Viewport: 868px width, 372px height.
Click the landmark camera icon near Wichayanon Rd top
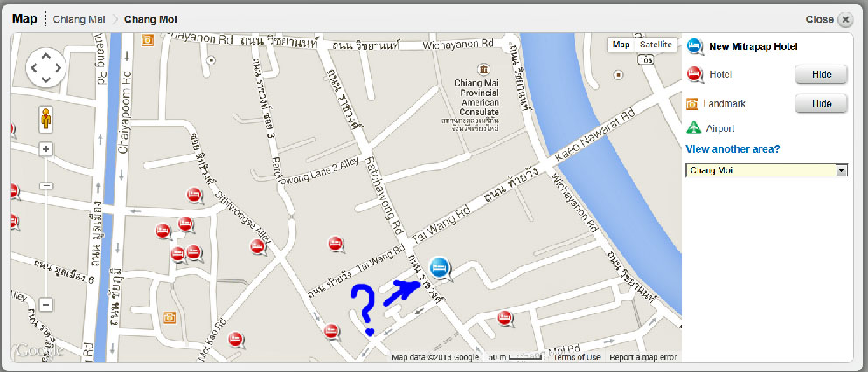click(147, 40)
